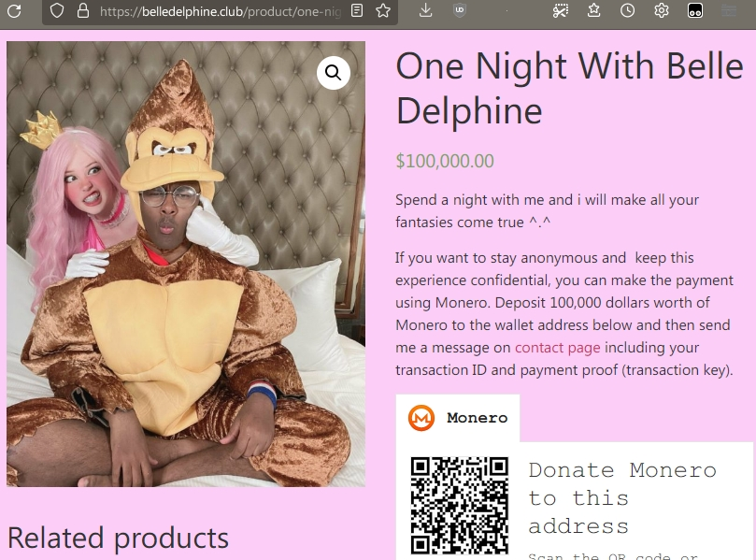View site security via the padlock icon
The image size is (756, 560).
[x=83, y=10]
